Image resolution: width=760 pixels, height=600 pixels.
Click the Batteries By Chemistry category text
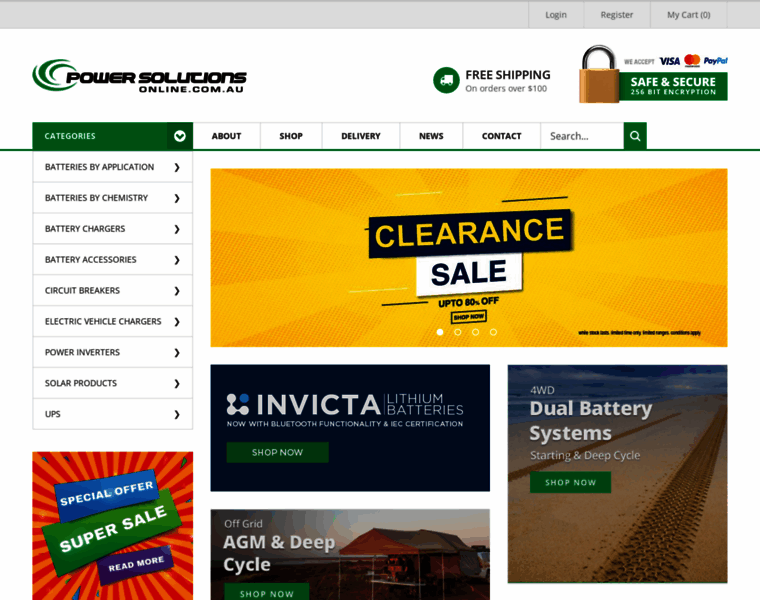[96, 198]
